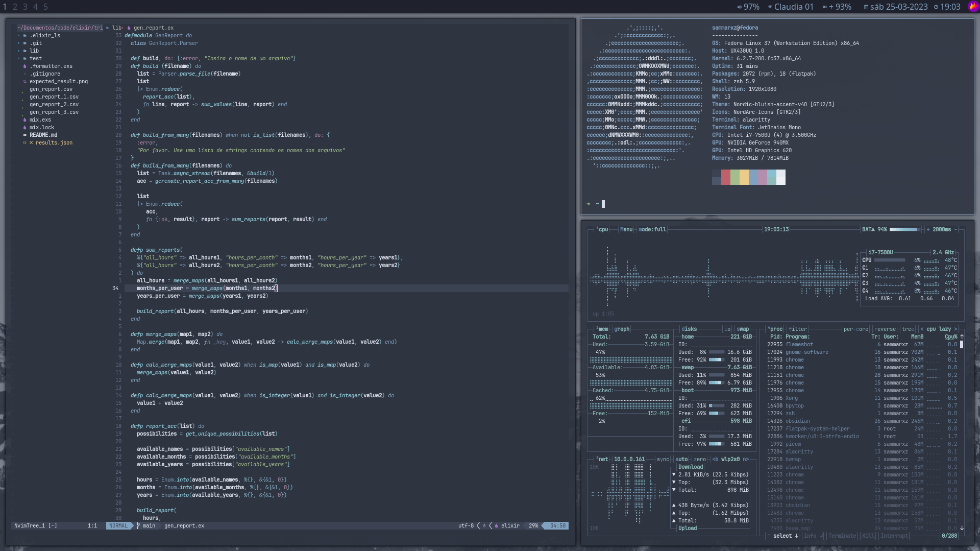Click the utf-8 encoding in the statusline
This screenshot has width=980, height=551.
(466, 526)
